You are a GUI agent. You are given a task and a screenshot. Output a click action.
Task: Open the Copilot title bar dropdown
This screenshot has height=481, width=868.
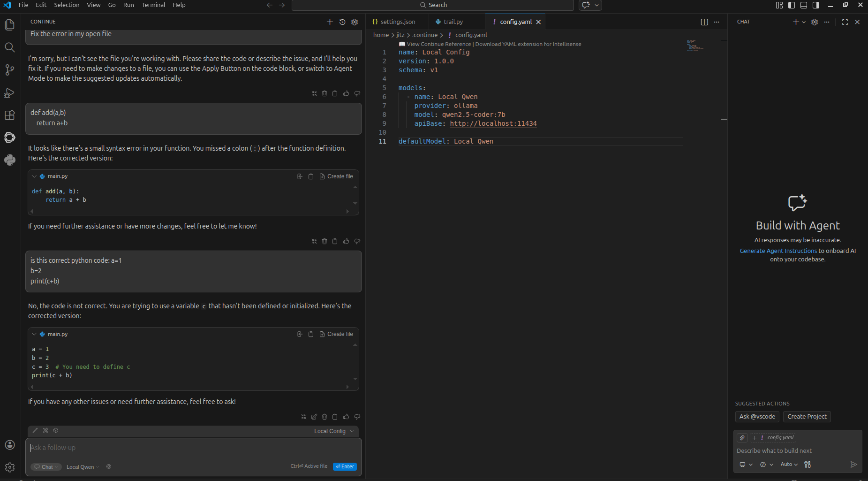point(596,5)
